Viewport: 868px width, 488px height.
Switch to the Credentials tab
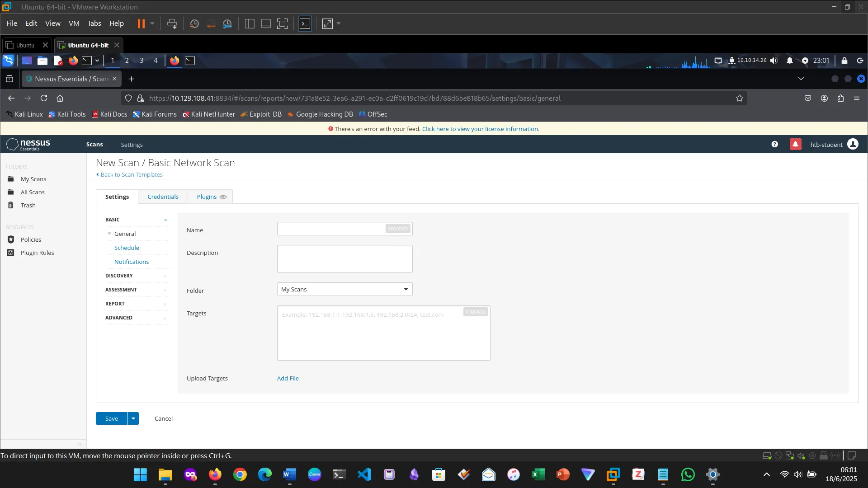(x=163, y=197)
